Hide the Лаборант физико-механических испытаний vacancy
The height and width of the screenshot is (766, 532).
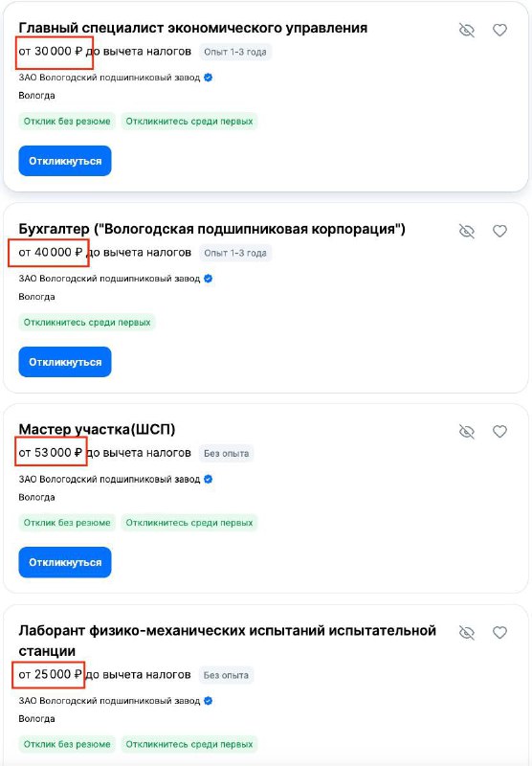click(x=467, y=633)
